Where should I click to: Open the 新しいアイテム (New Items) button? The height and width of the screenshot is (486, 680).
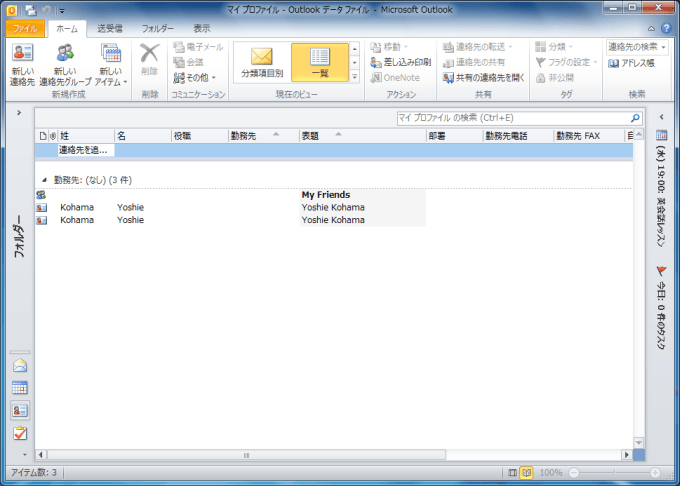click(111, 64)
